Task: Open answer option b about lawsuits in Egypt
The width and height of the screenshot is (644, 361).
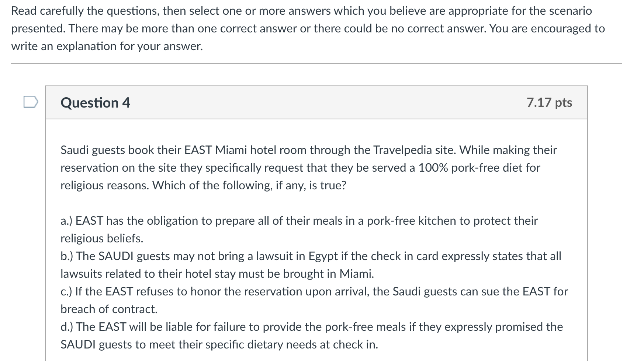Action: (311, 265)
